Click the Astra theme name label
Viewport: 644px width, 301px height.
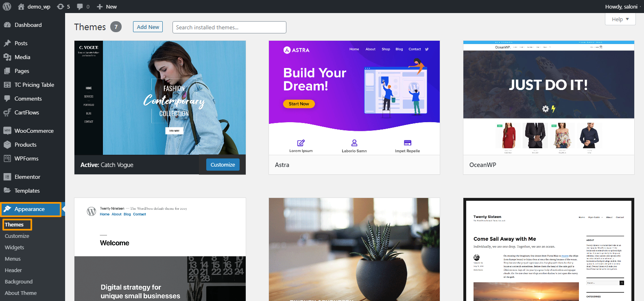282,165
